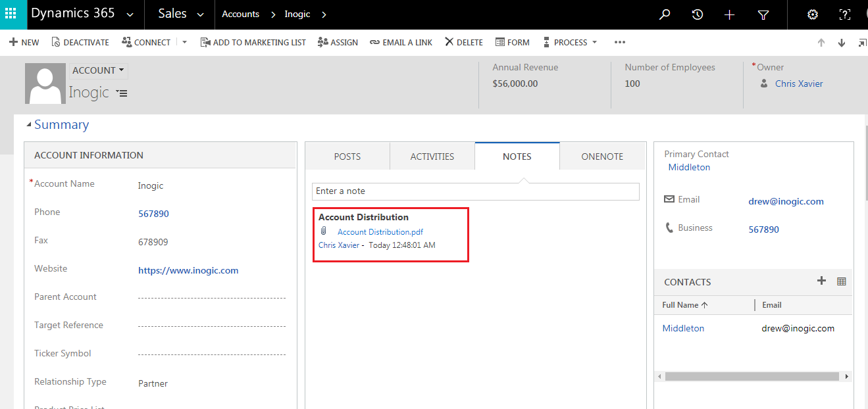Click the pop-out record icon

click(863, 43)
